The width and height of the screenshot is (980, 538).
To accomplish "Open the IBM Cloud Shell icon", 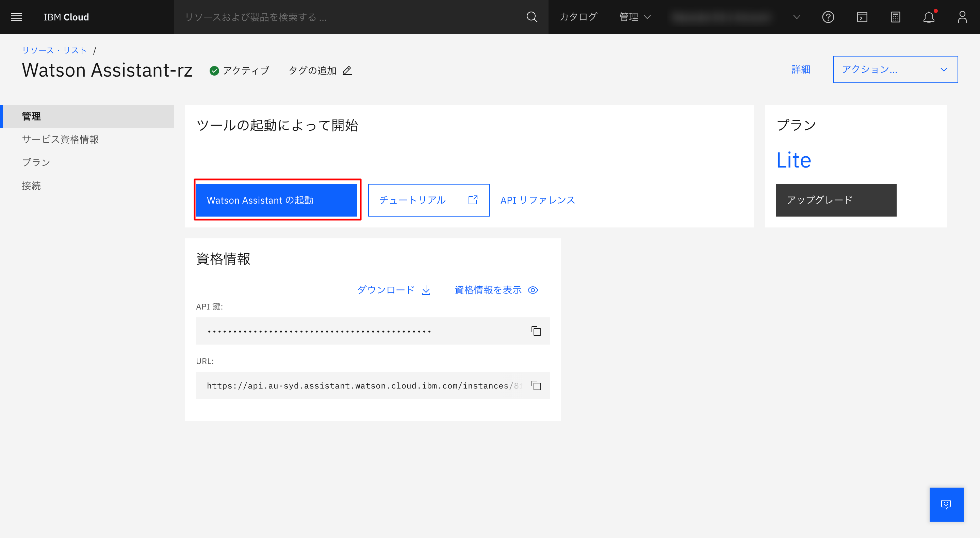I will click(862, 17).
